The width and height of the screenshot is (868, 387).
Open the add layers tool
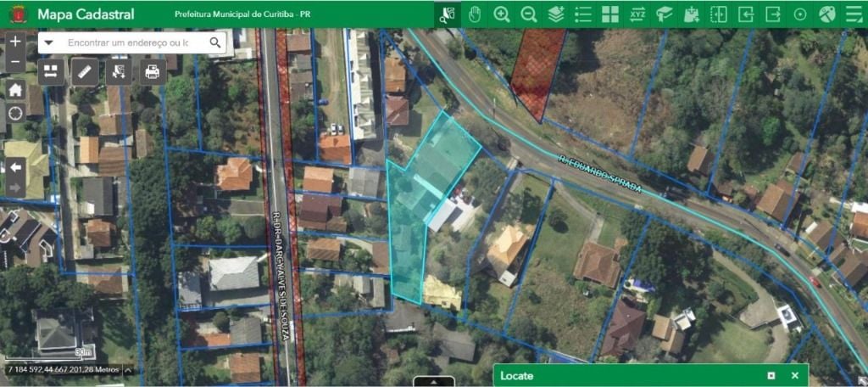click(556, 14)
